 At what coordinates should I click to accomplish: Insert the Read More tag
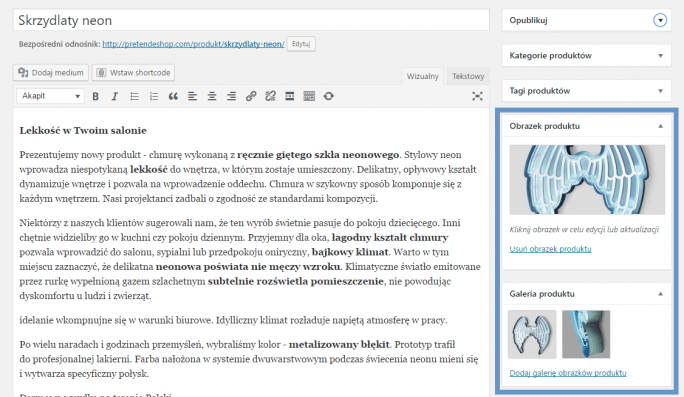(x=290, y=96)
